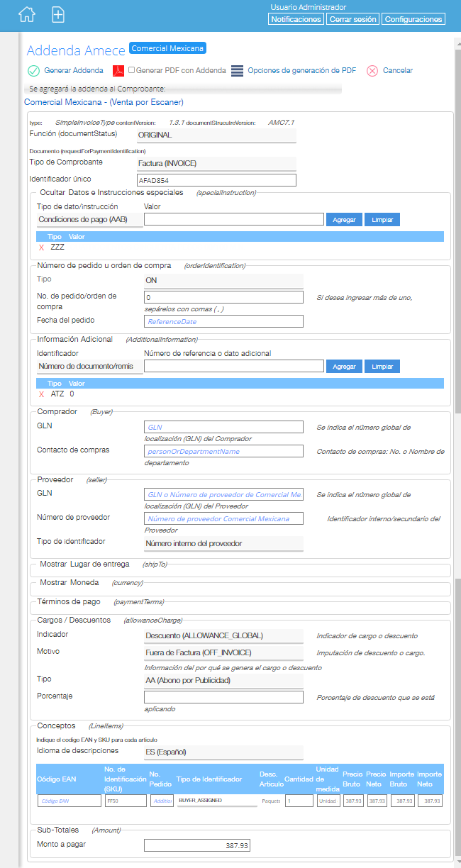Expand Términos de pago section

point(69,601)
